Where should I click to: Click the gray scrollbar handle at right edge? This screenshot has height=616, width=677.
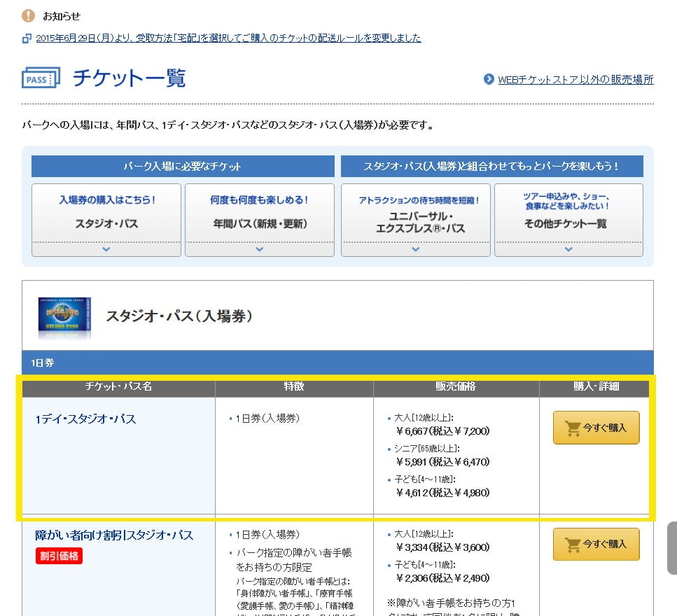[671, 548]
